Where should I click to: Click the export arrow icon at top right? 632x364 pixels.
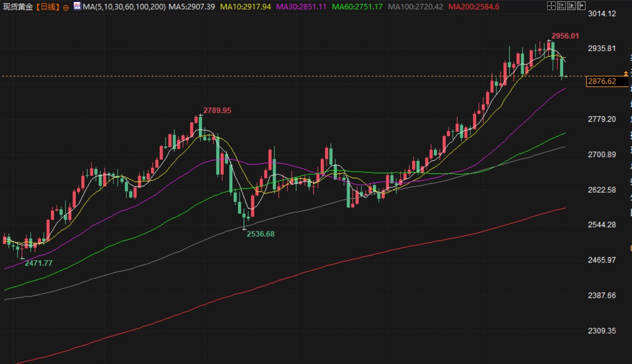(581, 6)
